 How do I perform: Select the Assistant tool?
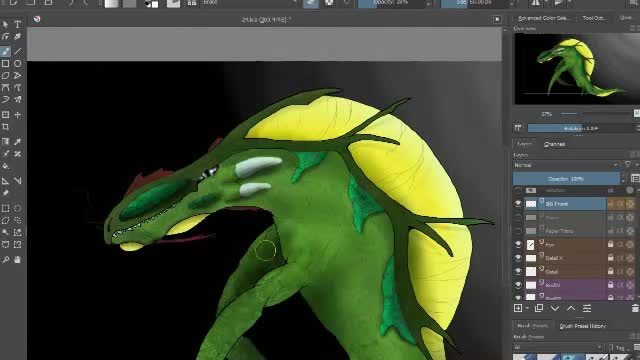(5, 181)
